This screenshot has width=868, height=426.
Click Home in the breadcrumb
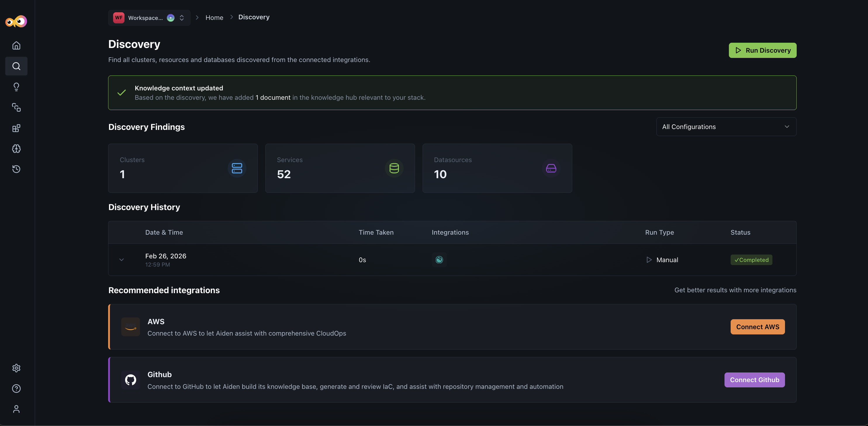point(214,17)
